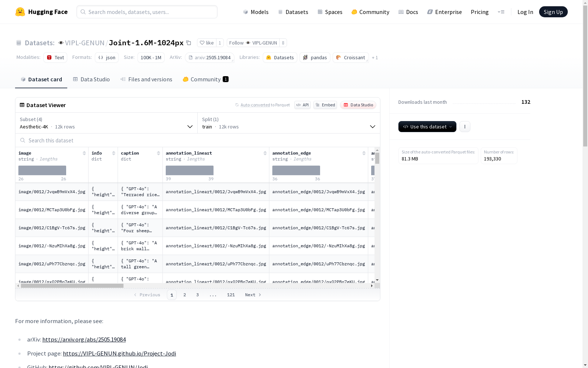This screenshot has height=368, width=588.
Task: Click the Datasets breadcrumb icon
Action: (19, 43)
